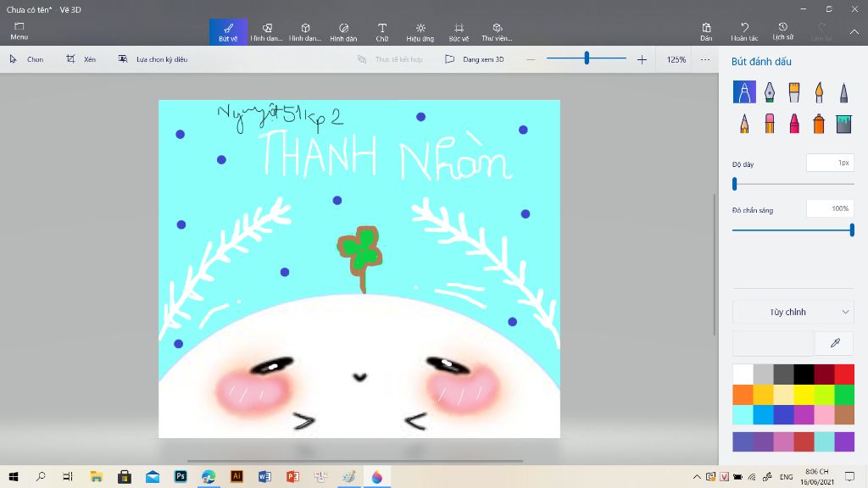Open Photoshop from the taskbar
Viewport: 868px width, 488px height.
coord(181,476)
